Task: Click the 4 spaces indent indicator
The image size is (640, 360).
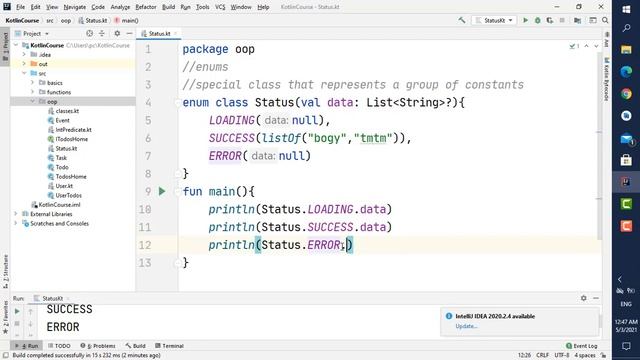Action: click(x=584, y=355)
